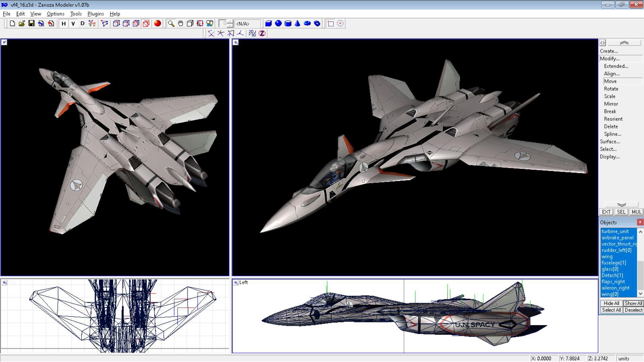This screenshot has height=362, width=644.
Task: Create a new box primitive
Action: 268,23
